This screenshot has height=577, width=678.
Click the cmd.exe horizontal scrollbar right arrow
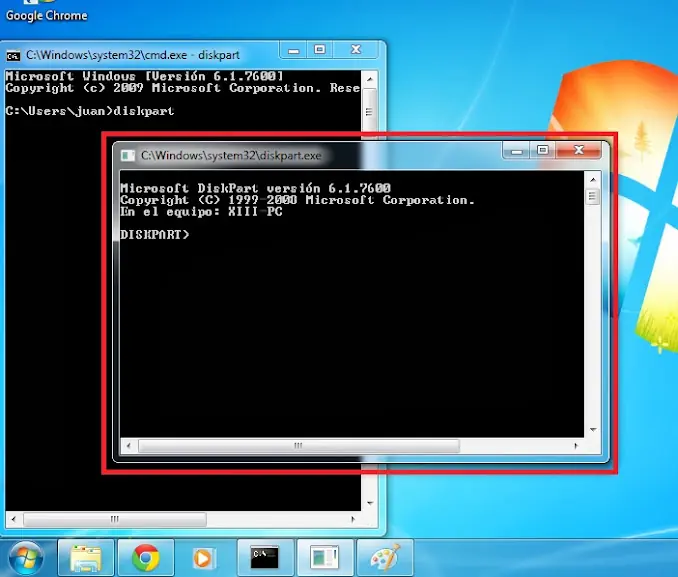[x=353, y=519]
